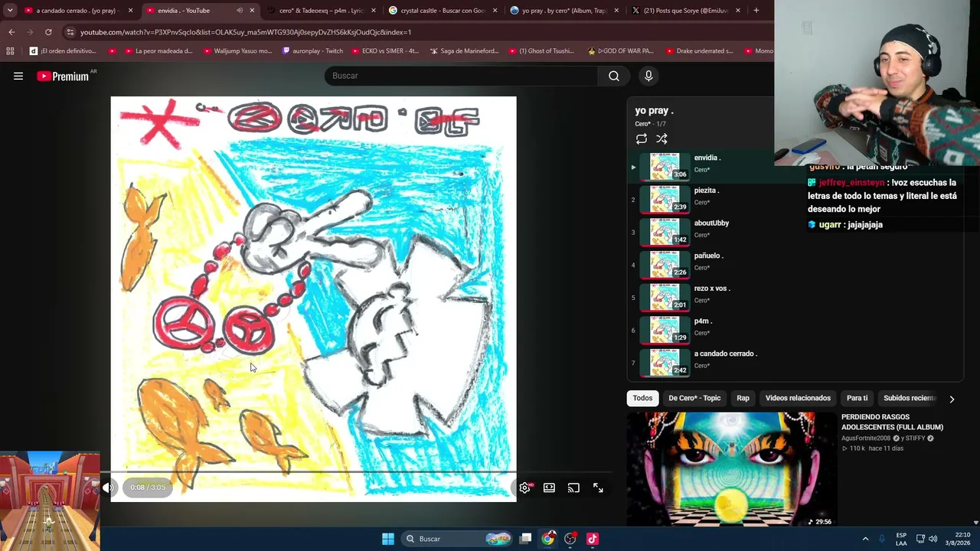Image resolution: width=980 pixels, height=551 pixels.
Task: Toggle shuffle playlist icon
Action: click(661, 139)
